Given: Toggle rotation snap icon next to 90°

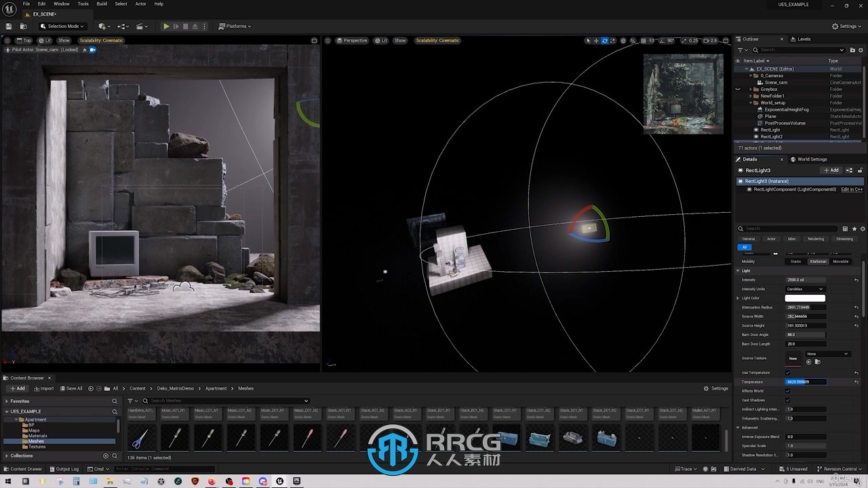Looking at the screenshot, I should [663, 41].
